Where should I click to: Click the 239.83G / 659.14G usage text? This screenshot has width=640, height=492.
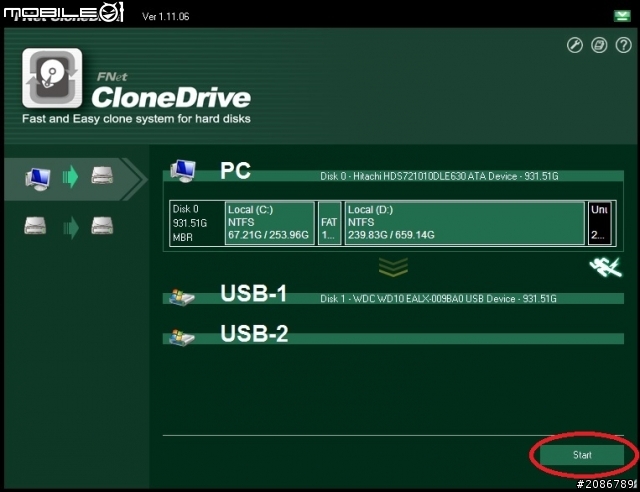[x=391, y=235]
